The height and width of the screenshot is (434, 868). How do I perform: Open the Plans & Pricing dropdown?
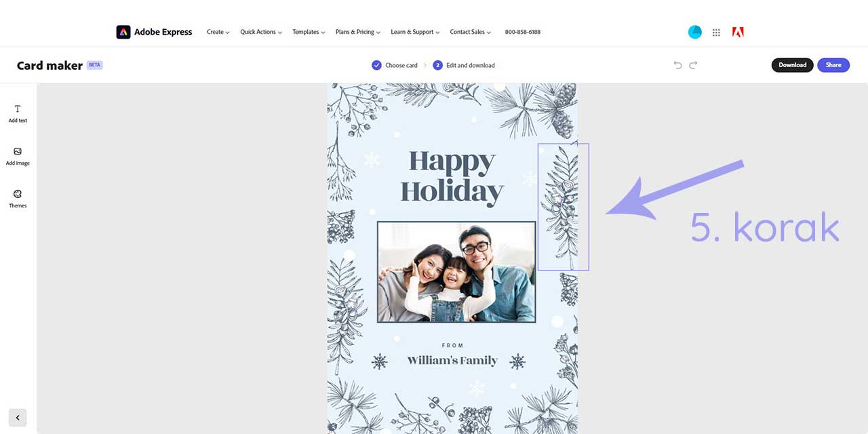coord(357,31)
